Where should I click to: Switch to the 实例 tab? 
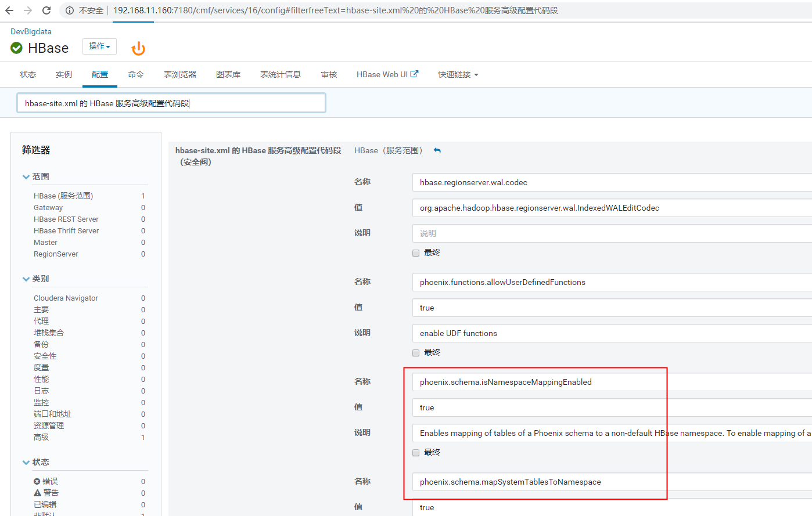64,74
